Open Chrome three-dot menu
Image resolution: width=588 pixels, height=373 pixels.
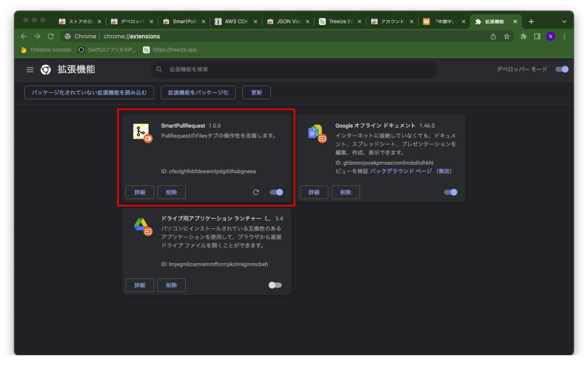click(x=564, y=36)
